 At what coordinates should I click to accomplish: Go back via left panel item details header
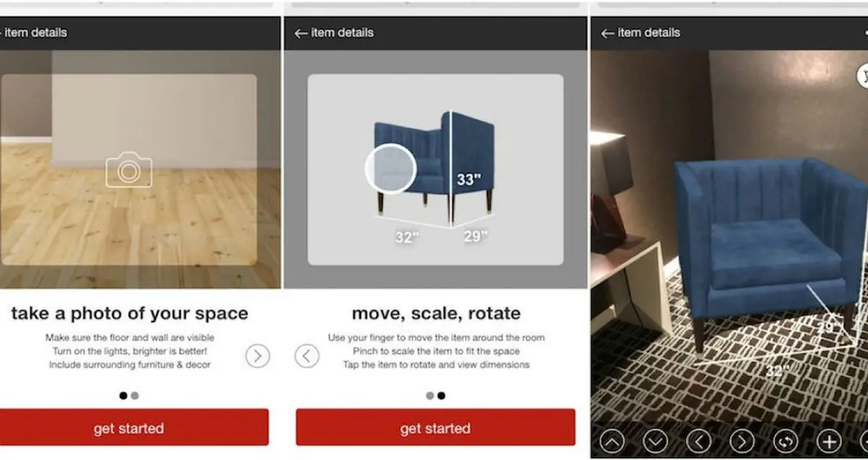click(x=33, y=33)
